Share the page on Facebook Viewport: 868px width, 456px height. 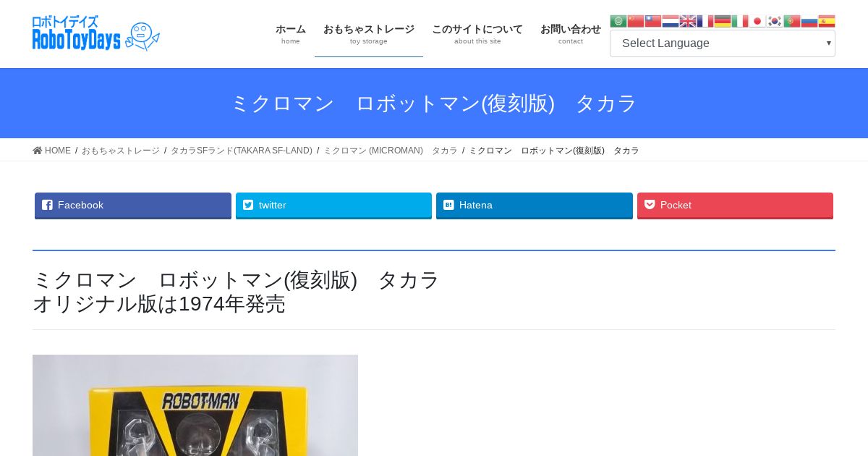(133, 206)
